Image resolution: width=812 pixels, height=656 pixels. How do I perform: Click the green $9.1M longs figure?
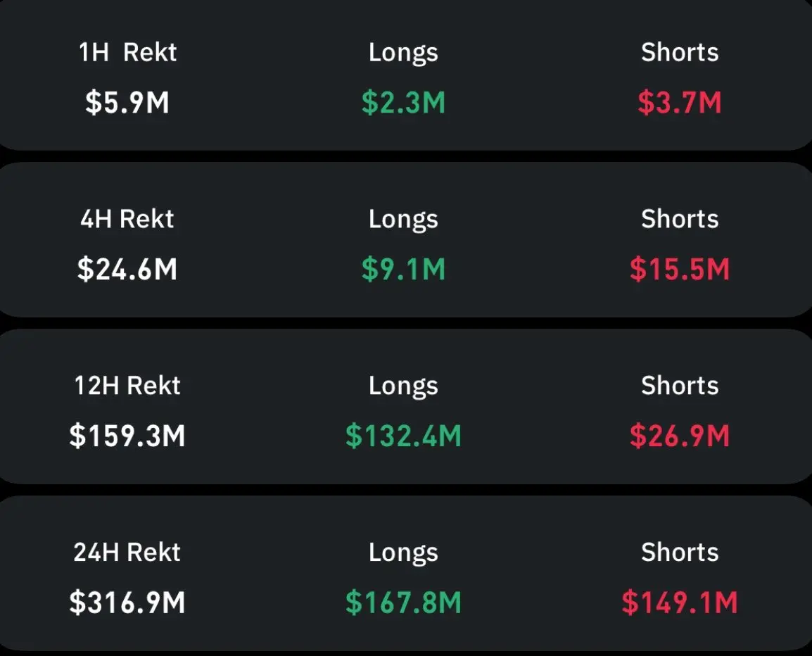click(403, 270)
